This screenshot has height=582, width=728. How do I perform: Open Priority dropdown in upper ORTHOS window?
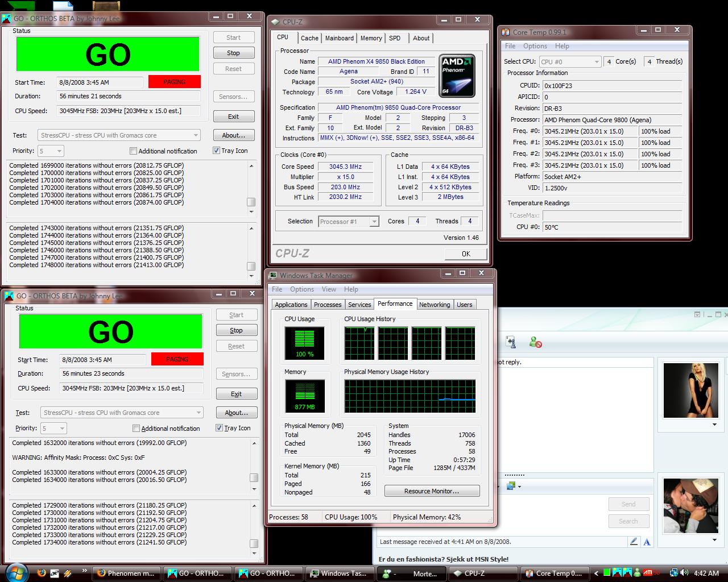[x=51, y=151]
